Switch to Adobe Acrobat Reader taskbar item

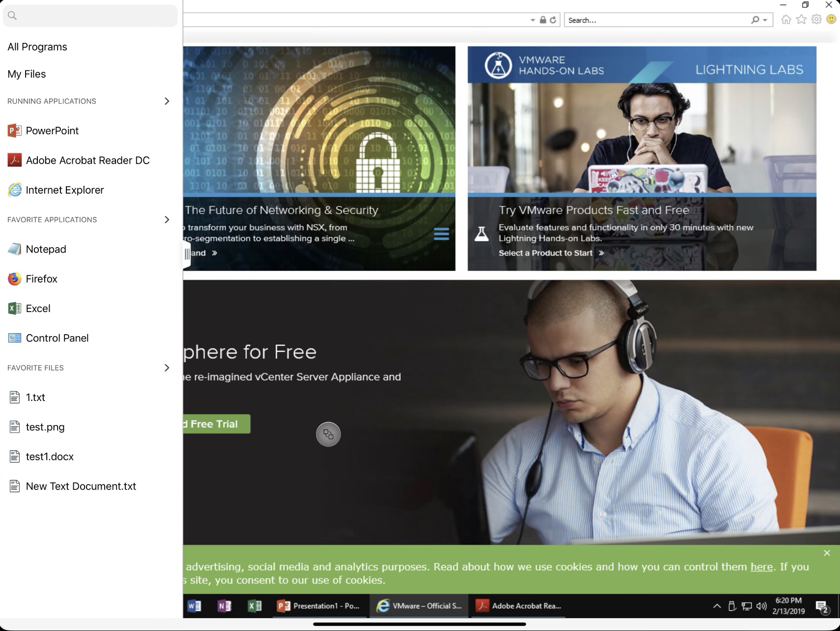pyautogui.click(x=519, y=606)
